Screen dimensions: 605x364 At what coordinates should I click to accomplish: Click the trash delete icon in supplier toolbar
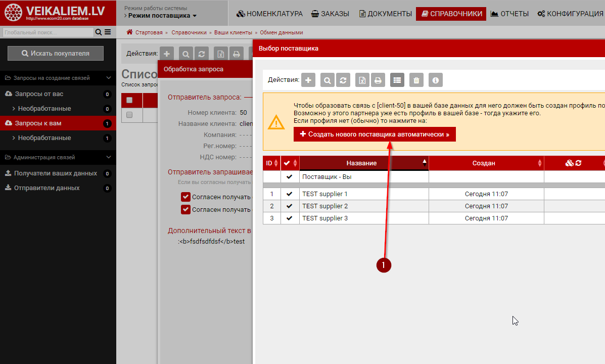tap(416, 80)
